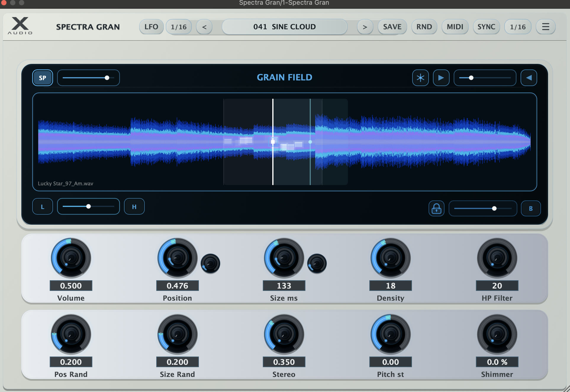Screen dimensions: 570x392
Task: Click the Size ms knob
Action: point(284,258)
